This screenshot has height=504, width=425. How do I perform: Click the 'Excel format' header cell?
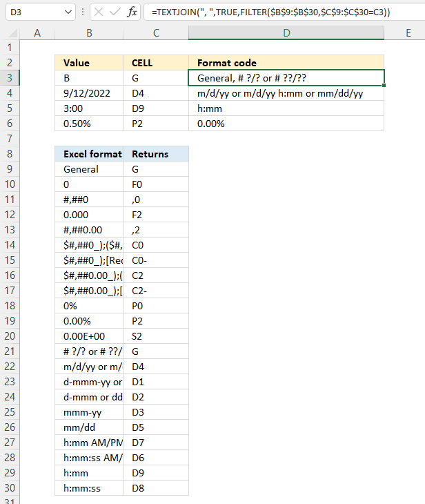pos(89,154)
